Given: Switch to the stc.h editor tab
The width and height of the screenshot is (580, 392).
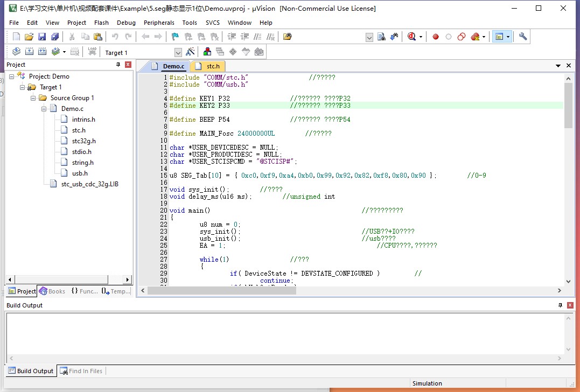Looking at the screenshot, I should click(x=208, y=66).
